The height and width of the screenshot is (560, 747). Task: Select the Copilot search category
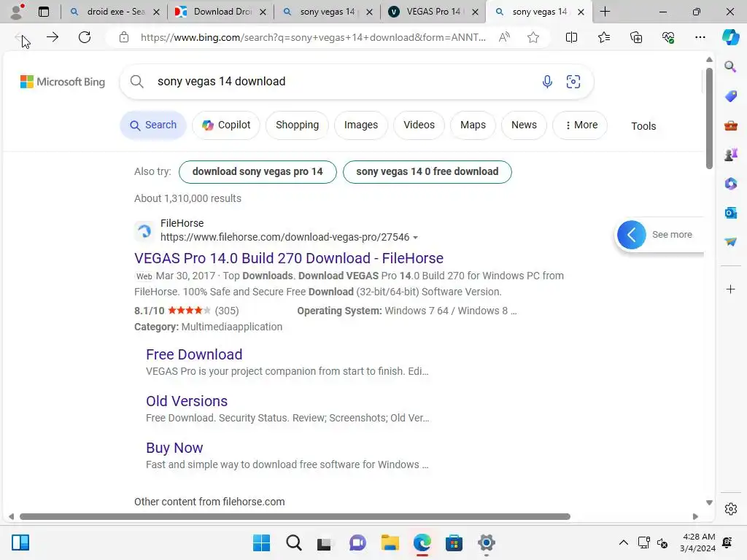[226, 125]
